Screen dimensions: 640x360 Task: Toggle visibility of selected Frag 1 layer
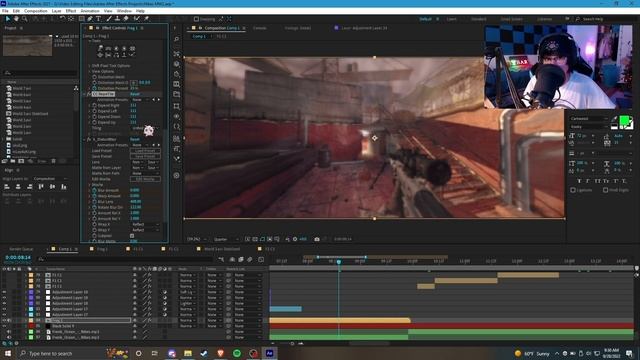4,320
